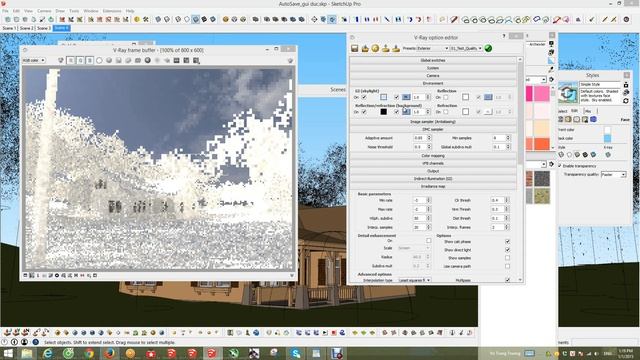Open the Transparency quality dropdown
The height and width of the screenshot is (360, 640).
tap(613, 174)
